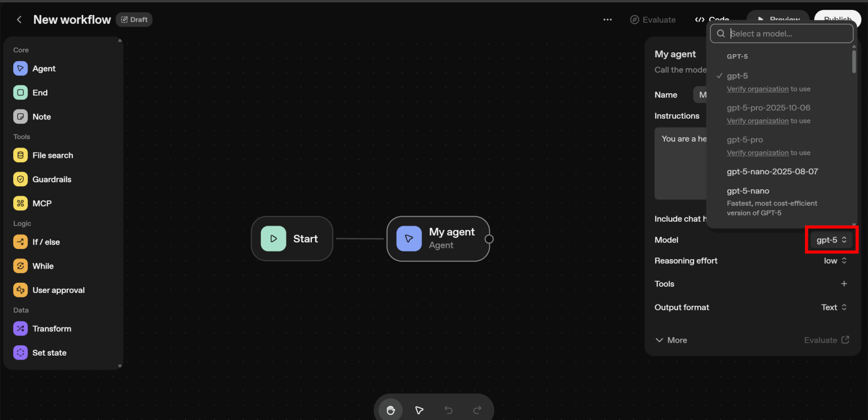Pick the If / else logic icon
Screen dimensions: 868x420
(20, 242)
